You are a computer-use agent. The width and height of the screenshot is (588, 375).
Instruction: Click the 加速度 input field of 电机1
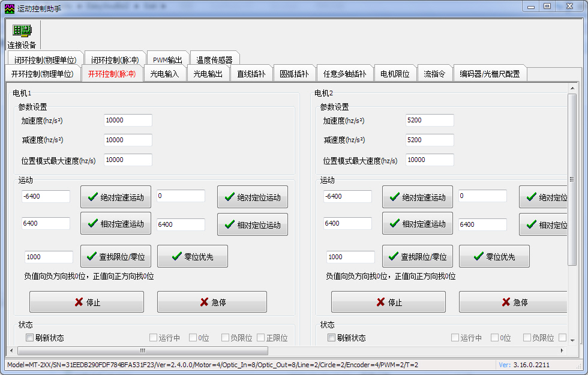(127, 119)
